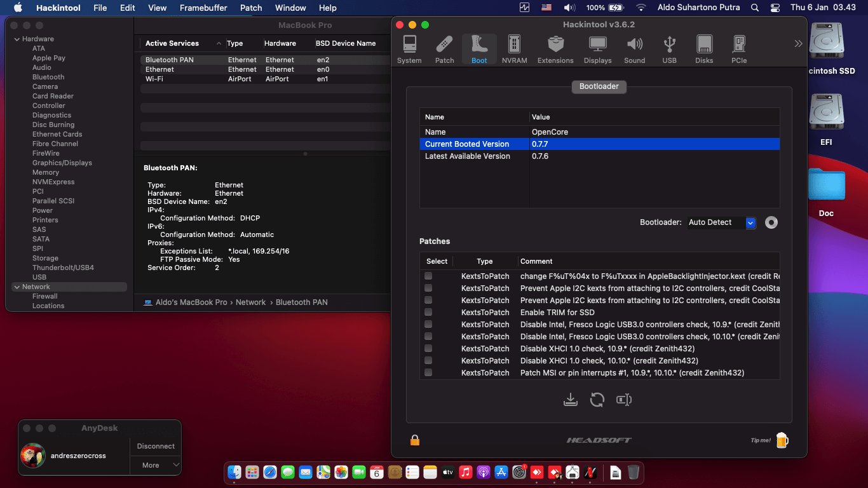This screenshot has height=488, width=868.
Task: Click the download icon below Patches list
Action: pyautogui.click(x=570, y=400)
